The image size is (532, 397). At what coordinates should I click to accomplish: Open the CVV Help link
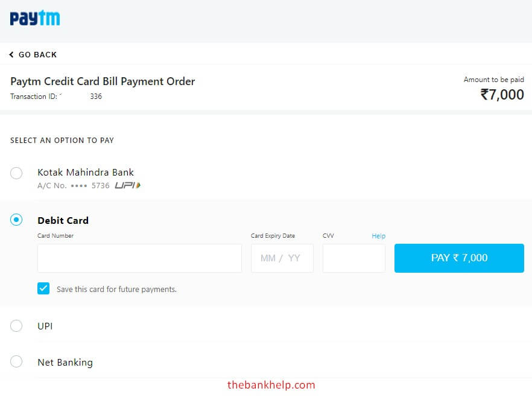(378, 236)
